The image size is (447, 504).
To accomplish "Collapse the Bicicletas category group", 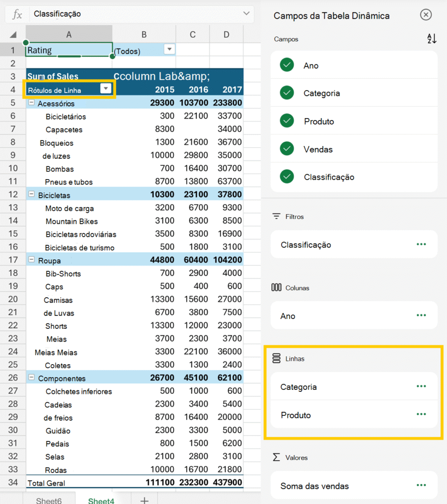I will click(x=32, y=195).
